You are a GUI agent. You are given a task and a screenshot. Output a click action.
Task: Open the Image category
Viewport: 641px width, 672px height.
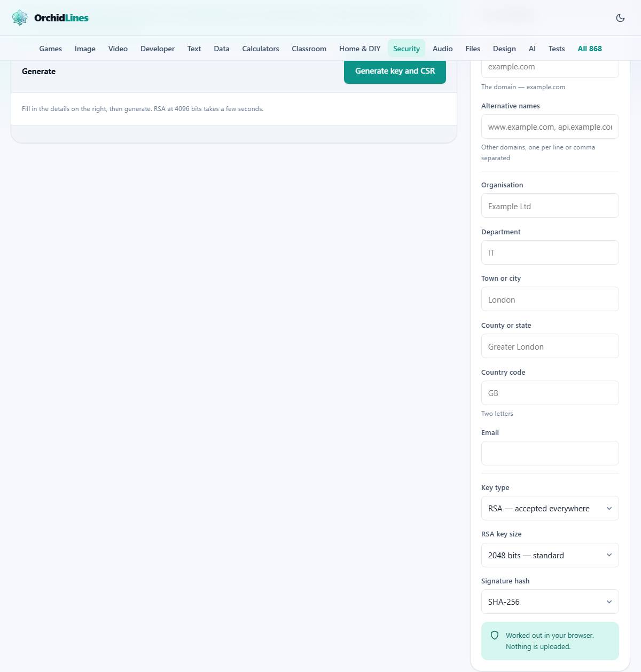pyautogui.click(x=85, y=49)
